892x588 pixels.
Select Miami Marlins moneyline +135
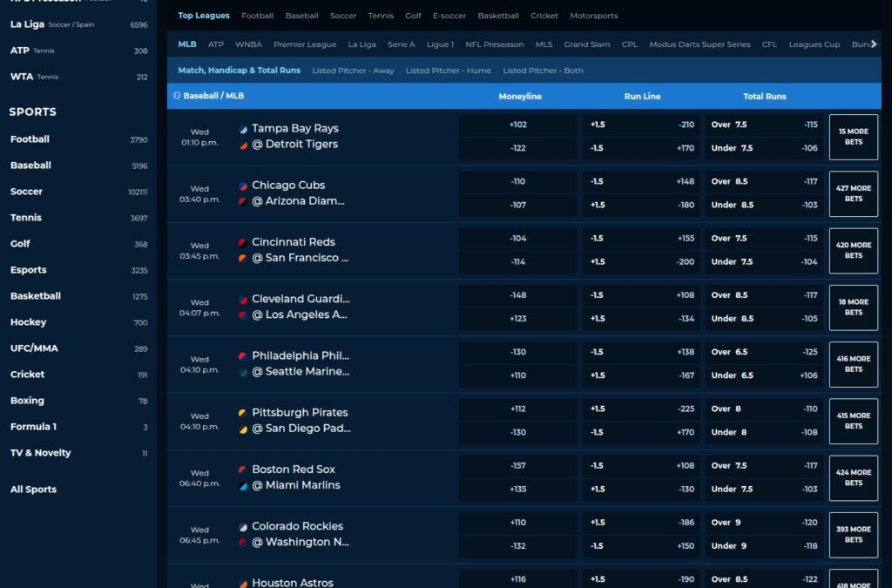517,490
